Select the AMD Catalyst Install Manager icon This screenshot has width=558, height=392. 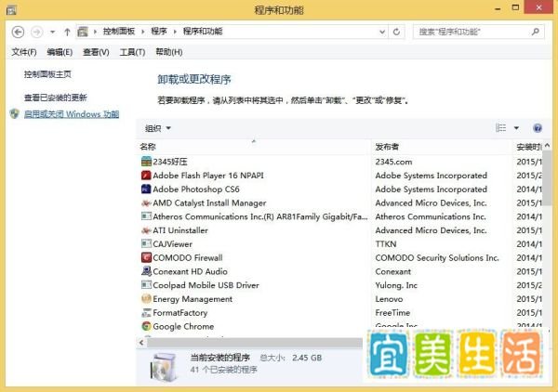coord(146,203)
